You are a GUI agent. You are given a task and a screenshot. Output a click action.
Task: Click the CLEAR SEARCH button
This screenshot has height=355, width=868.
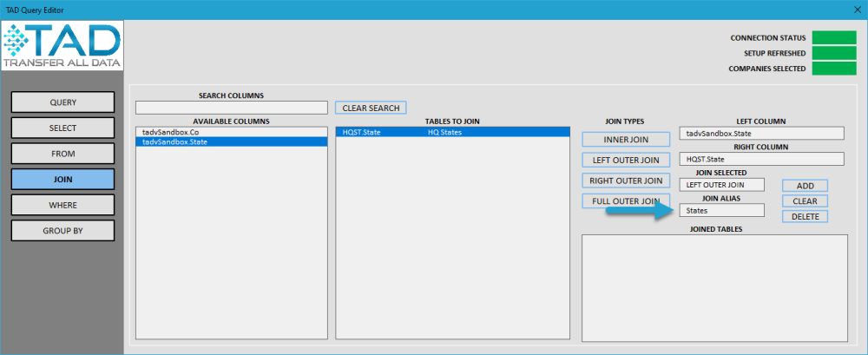(371, 108)
